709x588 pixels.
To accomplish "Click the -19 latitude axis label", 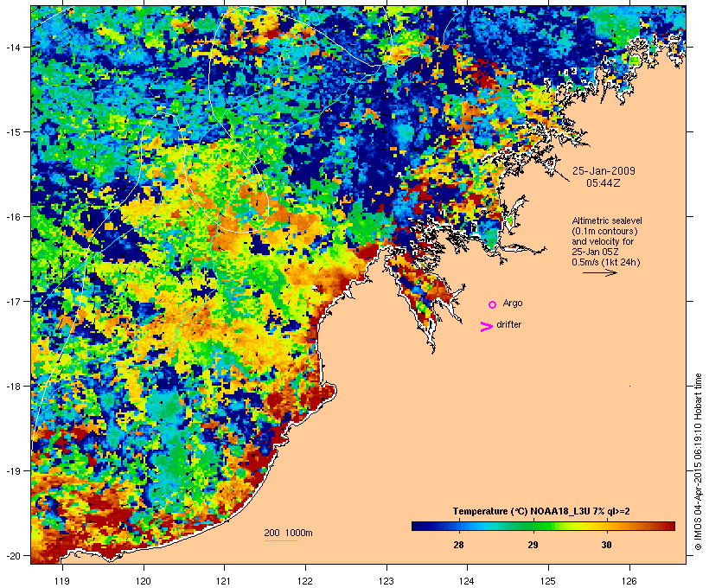I will click(x=12, y=471).
